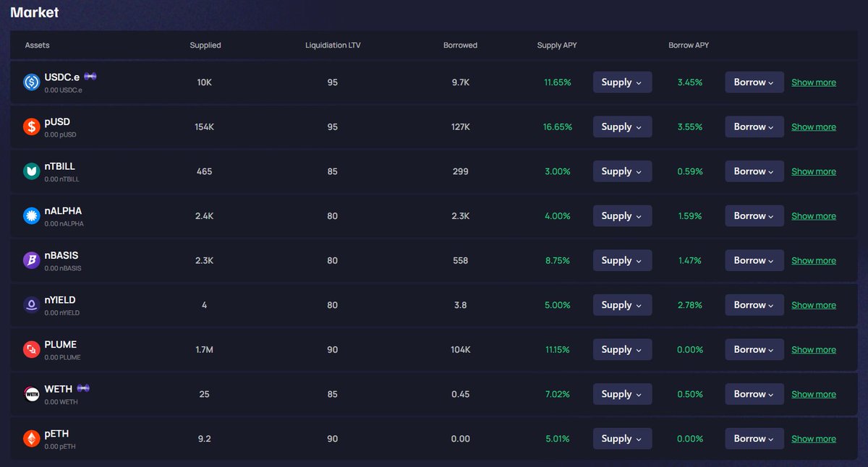Image resolution: width=868 pixels, height=467 pixels.
Task: Open the Borrow dropdown for nYIELD
Action: 754,305
